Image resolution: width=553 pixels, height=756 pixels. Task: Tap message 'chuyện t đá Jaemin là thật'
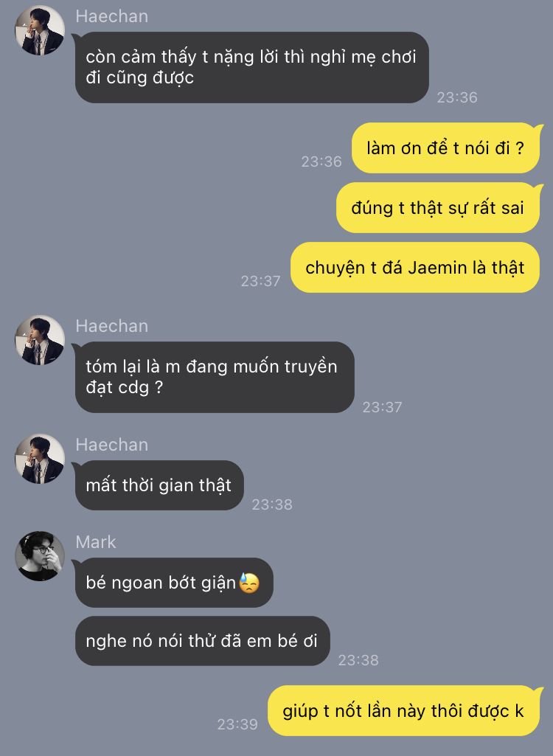coord(415,268)
